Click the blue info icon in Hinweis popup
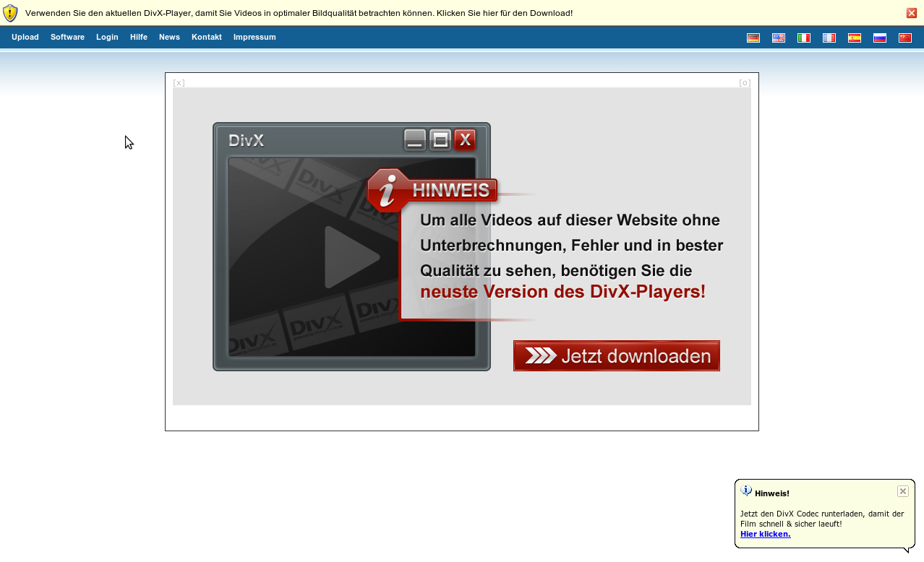The height and width of the screenshot is (562, 924). 747,491
